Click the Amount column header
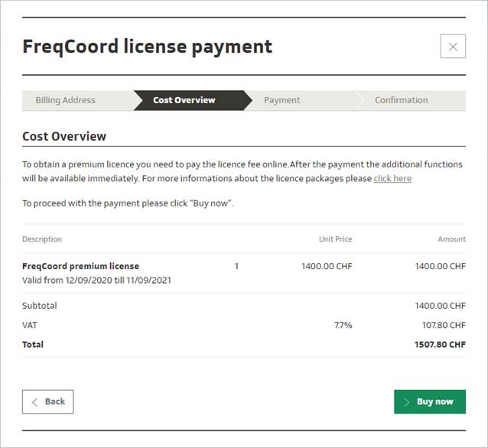488x448 pixels. [451, 239]
